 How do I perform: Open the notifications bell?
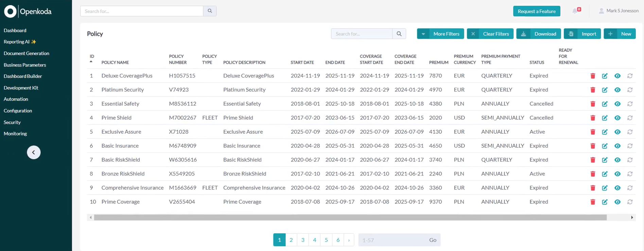pos(576,11)
